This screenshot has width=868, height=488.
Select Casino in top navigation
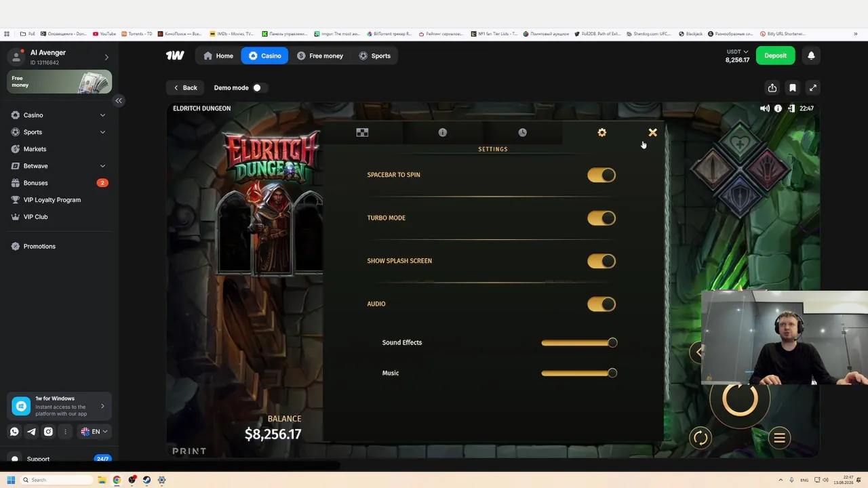(x=264, y=56)
